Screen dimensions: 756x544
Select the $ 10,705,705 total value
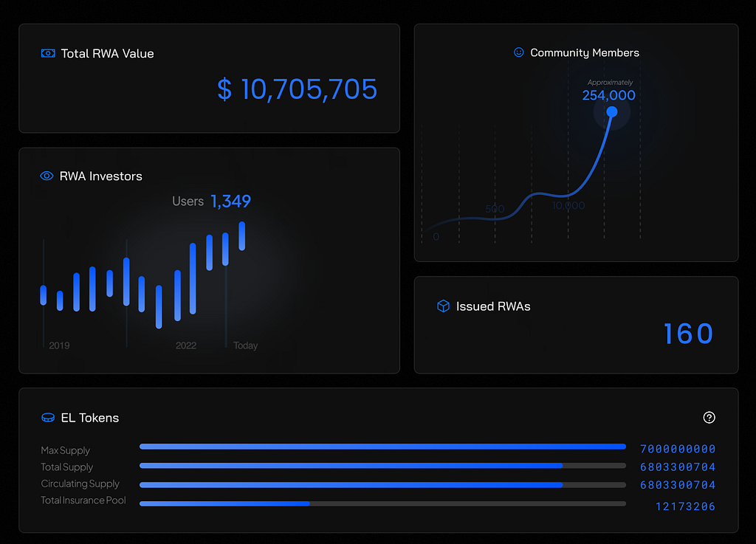point(297,89)
